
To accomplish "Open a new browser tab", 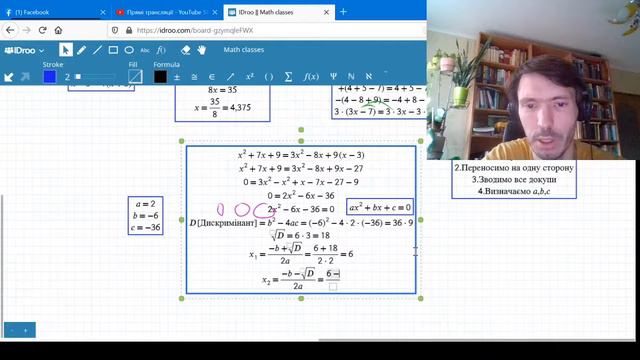I will (x=343, y=12).
